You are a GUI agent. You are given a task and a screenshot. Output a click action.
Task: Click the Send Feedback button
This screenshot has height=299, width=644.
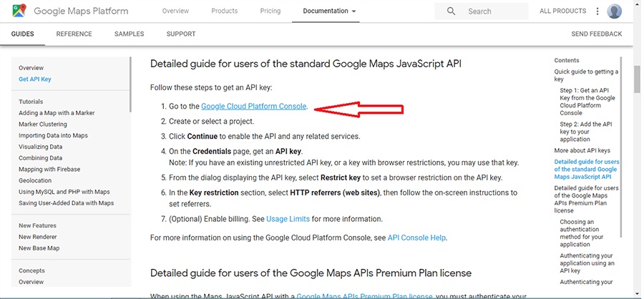click(x=596, y=34)
